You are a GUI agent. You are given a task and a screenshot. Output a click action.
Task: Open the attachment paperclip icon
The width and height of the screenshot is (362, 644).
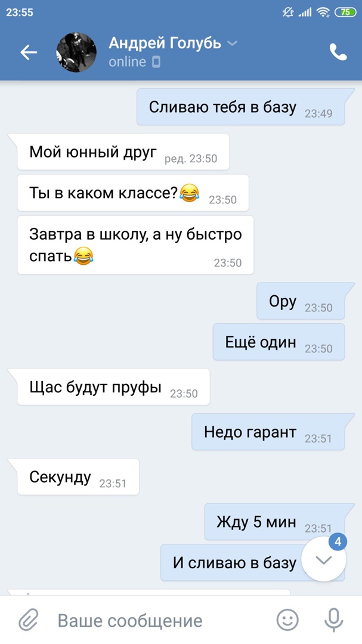click(x=29, y=620)
